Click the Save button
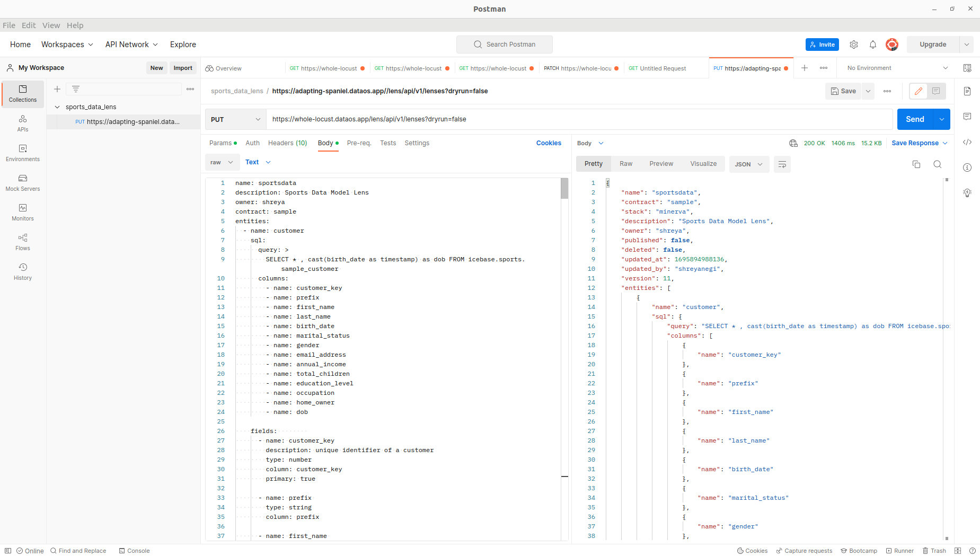Viewport: 980px width, 556px height. [x=843, y=91]
